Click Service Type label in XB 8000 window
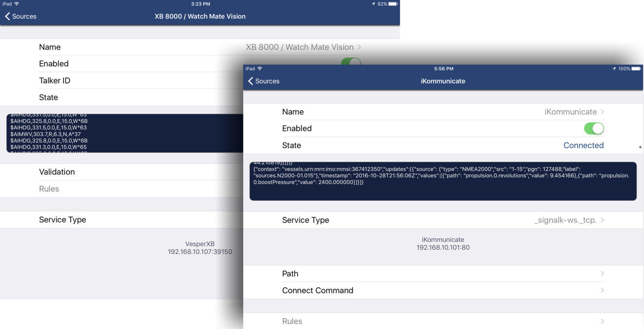Viewport: 644px width, 329px height. (x=62, y=220)
